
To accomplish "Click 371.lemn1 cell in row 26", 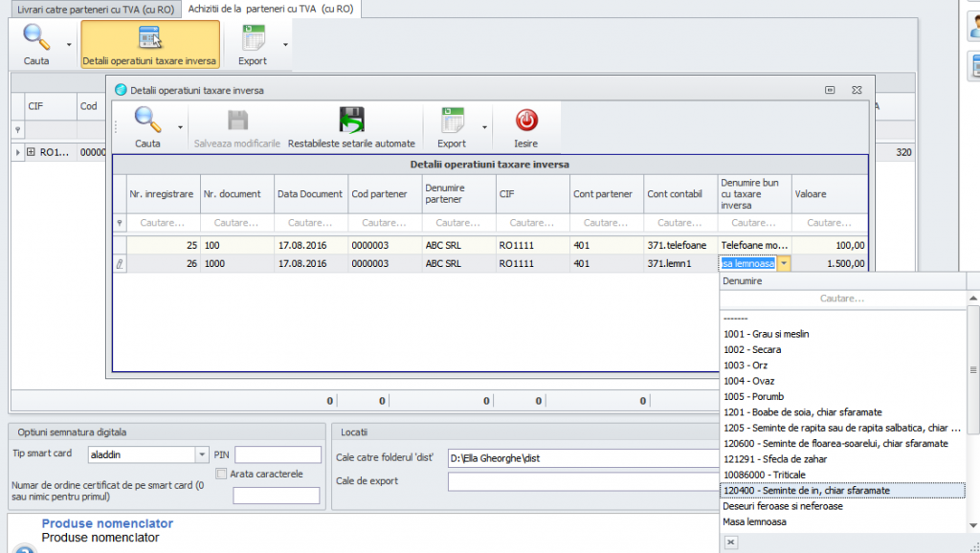I will click(x=680, y=264).
